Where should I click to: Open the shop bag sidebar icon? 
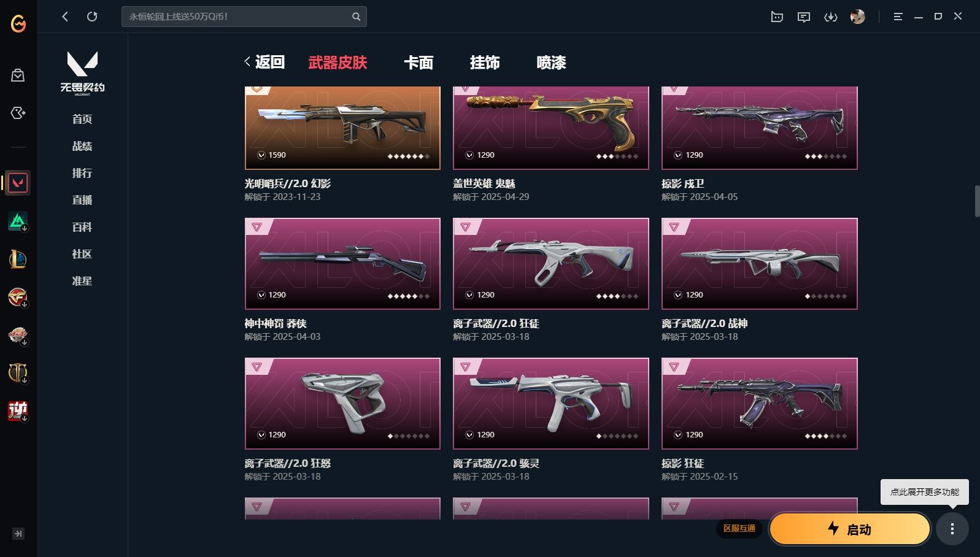(18, 75)
